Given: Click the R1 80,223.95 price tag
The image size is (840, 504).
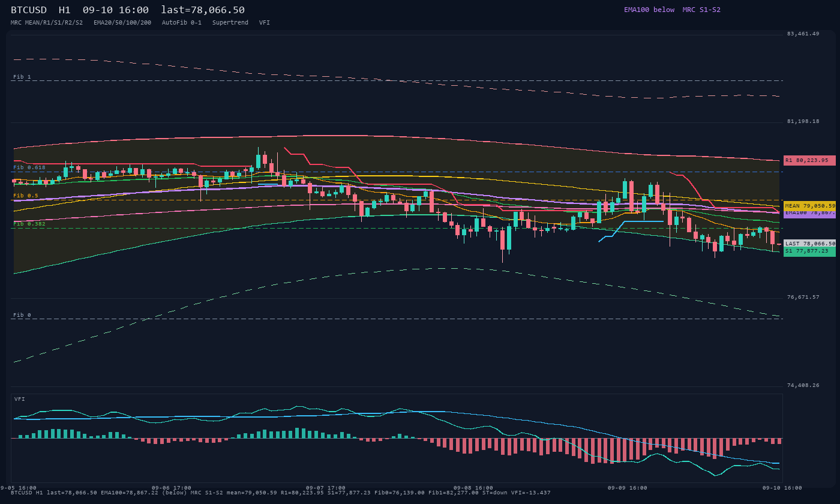Looking at the screenshot, I should point(809,160).
